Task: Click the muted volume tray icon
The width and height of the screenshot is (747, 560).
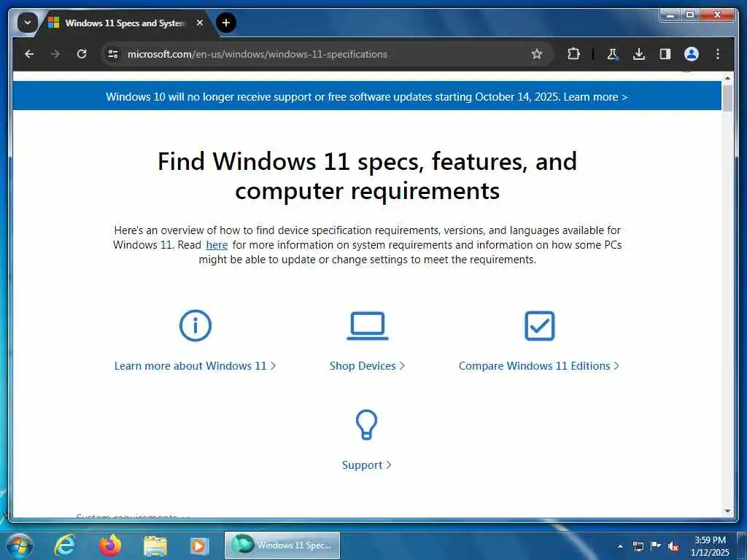Action: tap(673, 546)
